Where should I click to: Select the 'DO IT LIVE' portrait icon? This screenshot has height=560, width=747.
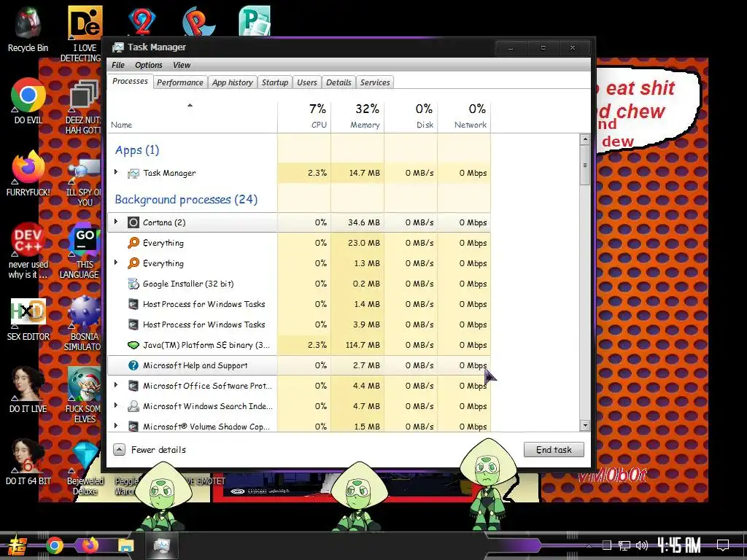(28, 389)
